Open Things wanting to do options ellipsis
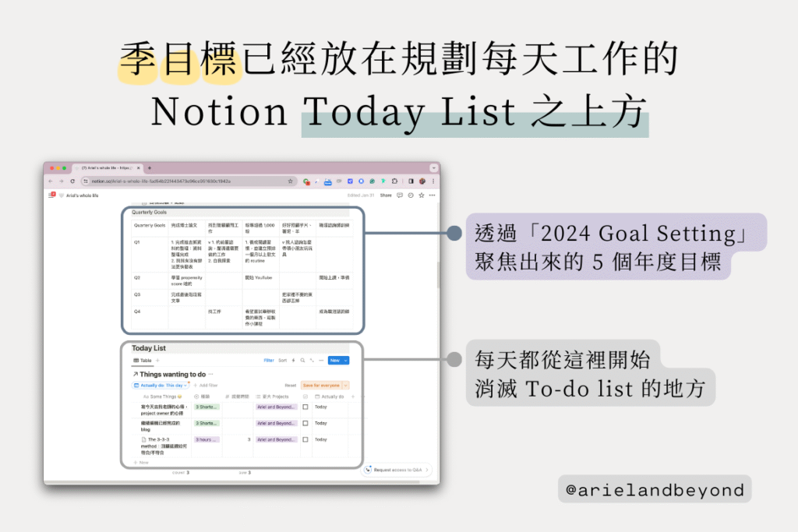 (x=210, y=375)
